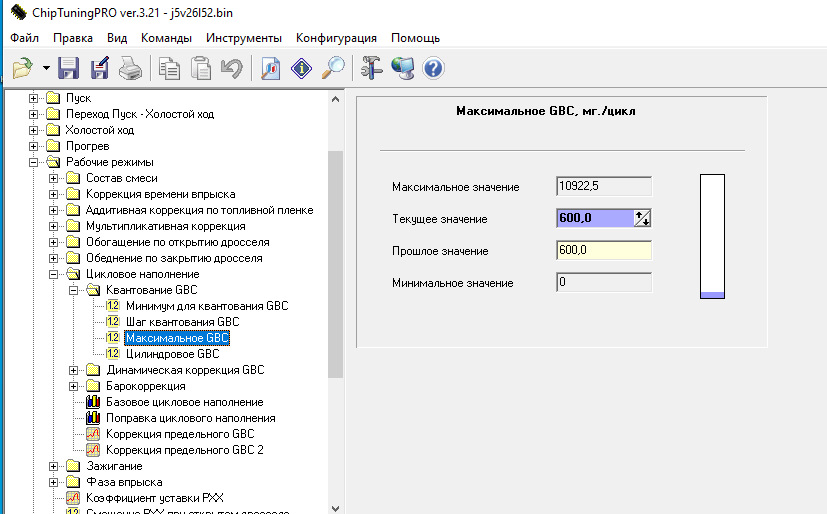The height and width of the screenshot is (514, 827).
Task: Expand the Пуск folder node
Action: pyautogui.click(x=33, y=98)
